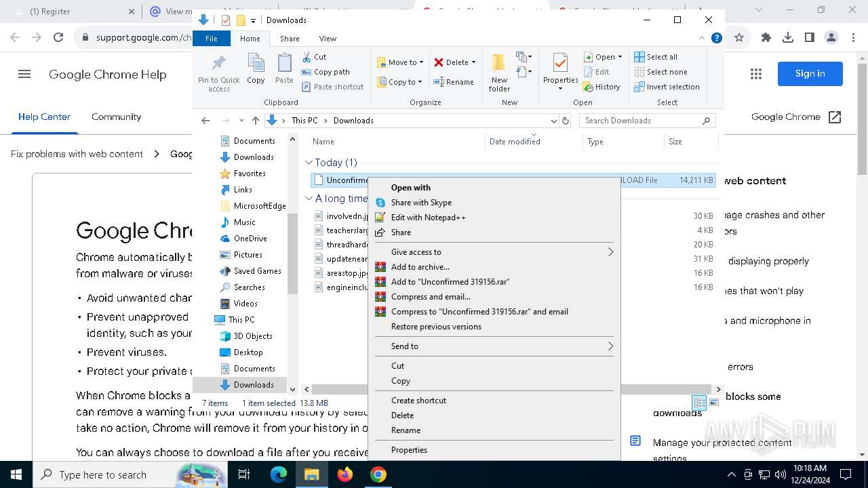This screenshot has width=868, height=488.
Task: Open Chrome downloads icon
Action: click(x=788, y=38)
